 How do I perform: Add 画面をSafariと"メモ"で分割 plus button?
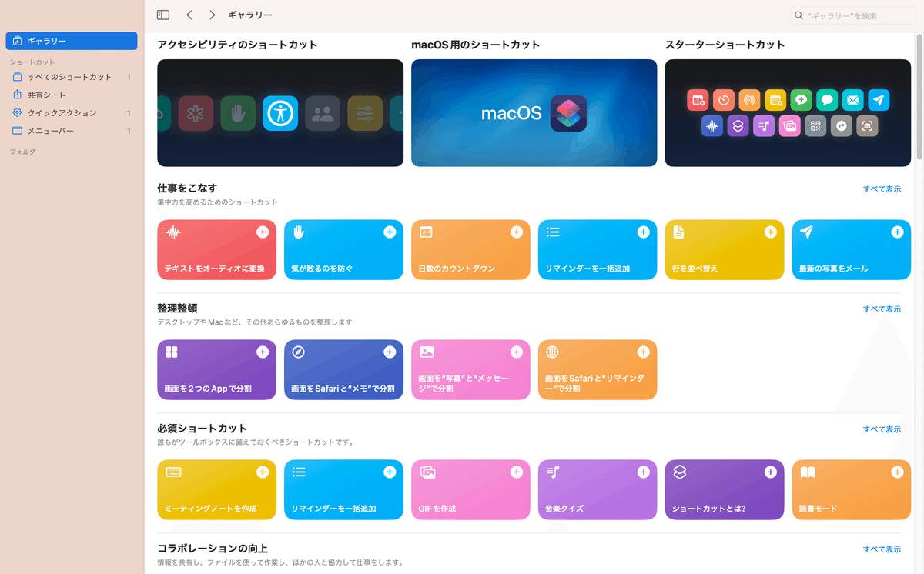click(x=390, y=352)
